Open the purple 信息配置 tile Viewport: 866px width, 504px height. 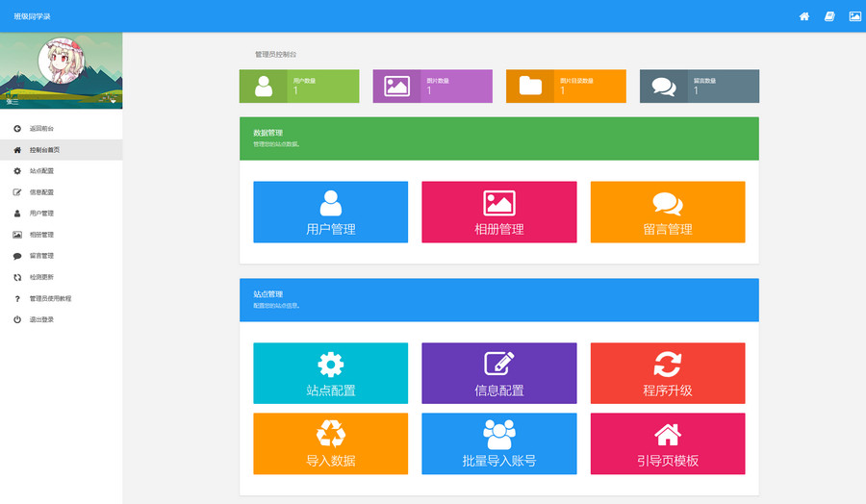coord(498,372)
